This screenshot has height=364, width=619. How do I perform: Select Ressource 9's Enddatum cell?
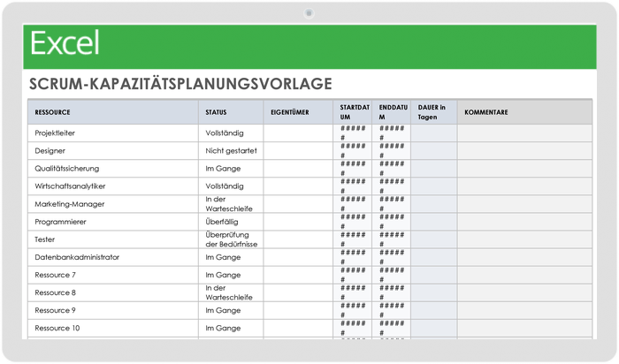tap(391, 311)
